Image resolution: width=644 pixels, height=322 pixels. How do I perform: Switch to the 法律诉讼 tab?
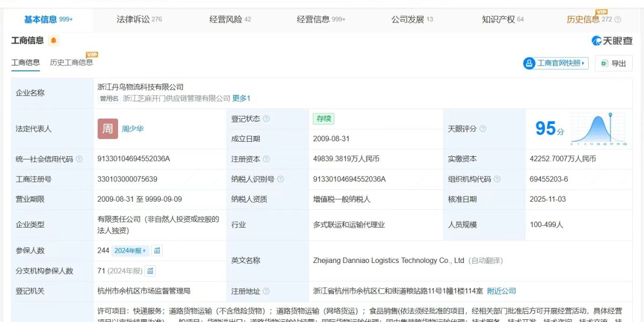[139, 19]
